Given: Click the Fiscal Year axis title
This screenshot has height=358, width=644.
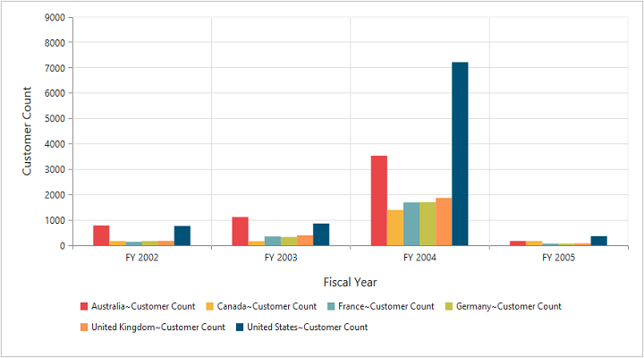Looking at the screenshot, I should [350, 282].
